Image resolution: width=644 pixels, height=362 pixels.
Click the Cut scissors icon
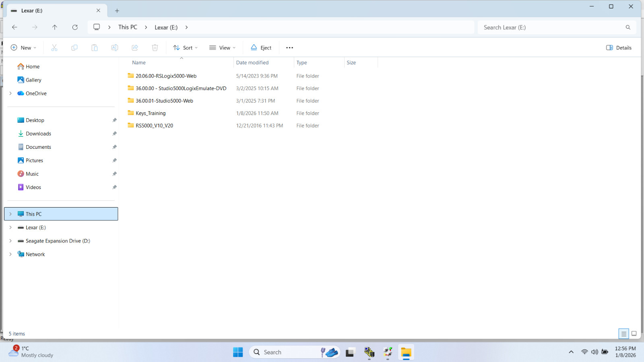[x=54, y=48]
